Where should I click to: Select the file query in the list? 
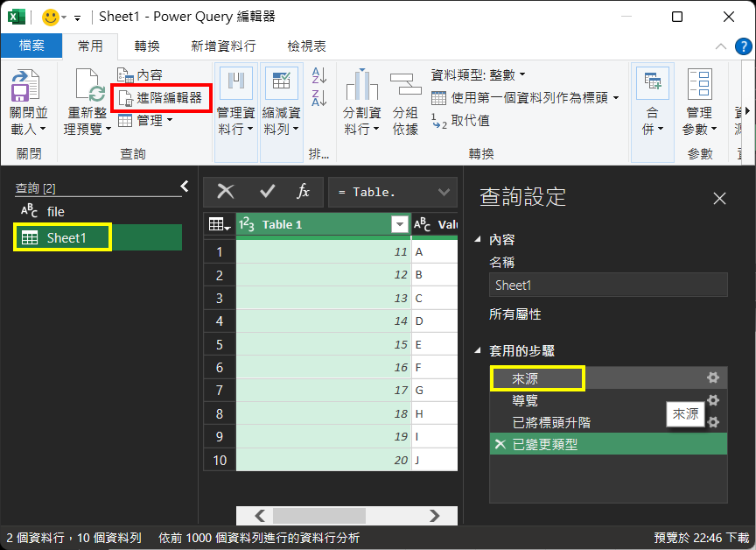55,211
